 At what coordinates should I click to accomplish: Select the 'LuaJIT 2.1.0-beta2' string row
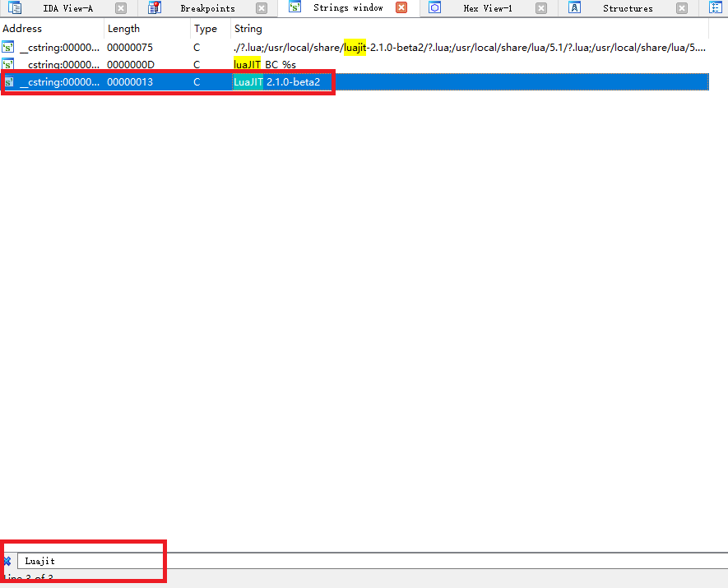pyautogui.click(x=355, y=82)
